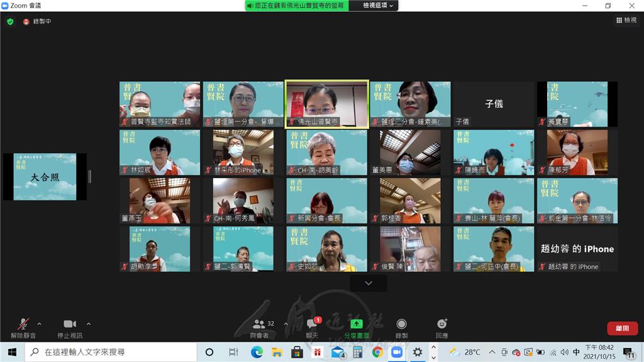Image resolution: width=644 pixels, height=362 pixels.
Task: Click the recording in progress (錄製中) indicator
Action: pos(37,21)
